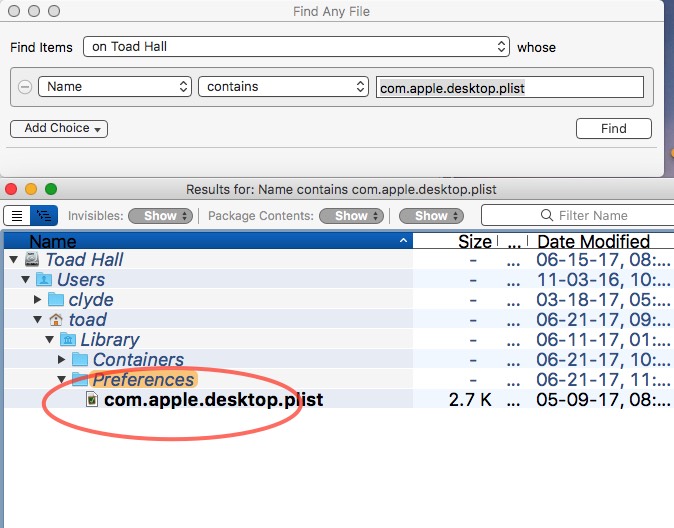The image size is (674, 528).
Task: Click date 05-09-17 of plist file
Action: point(603,400)
